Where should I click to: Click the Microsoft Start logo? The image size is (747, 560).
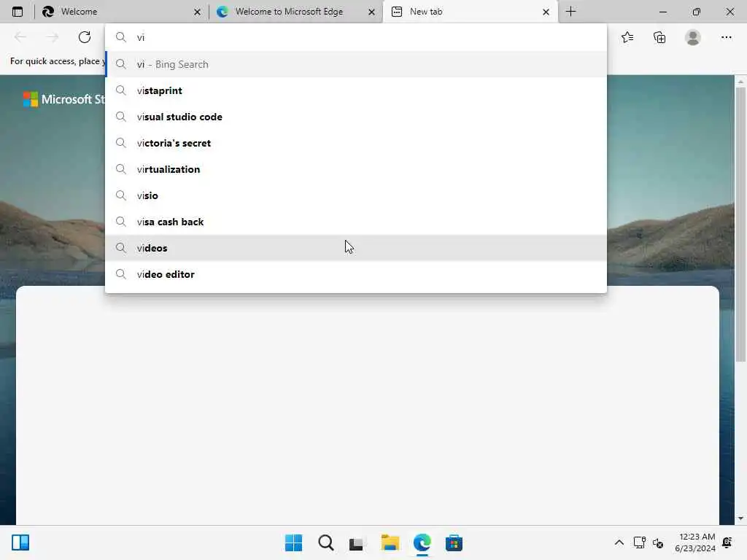click(x=64, y=99)
